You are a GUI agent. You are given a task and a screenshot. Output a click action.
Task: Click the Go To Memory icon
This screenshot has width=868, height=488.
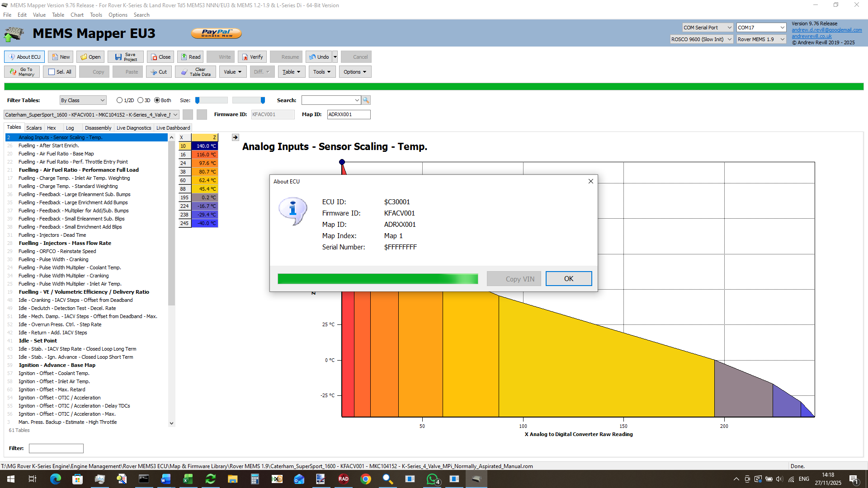[x=13, y=72]
